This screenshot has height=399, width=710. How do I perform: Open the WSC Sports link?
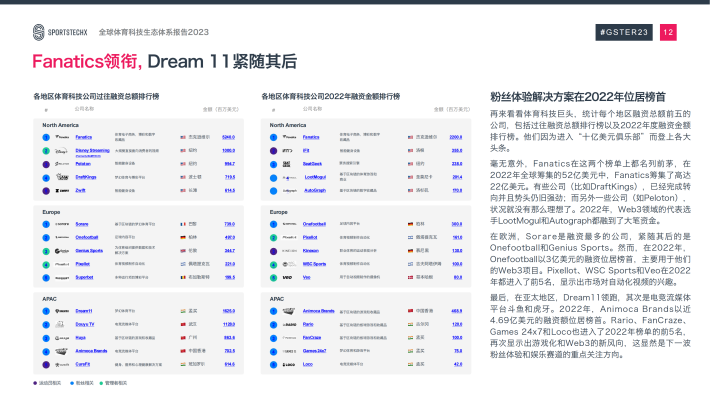tap(314, 264)
